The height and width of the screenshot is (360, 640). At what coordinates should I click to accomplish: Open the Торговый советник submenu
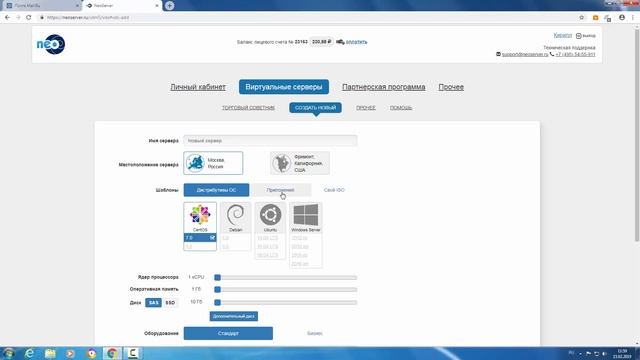(248, 108)
